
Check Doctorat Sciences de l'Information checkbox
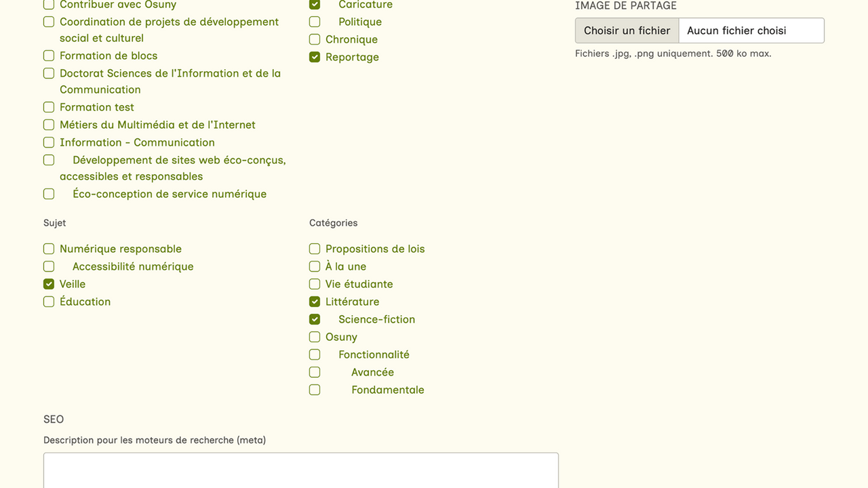49,73
